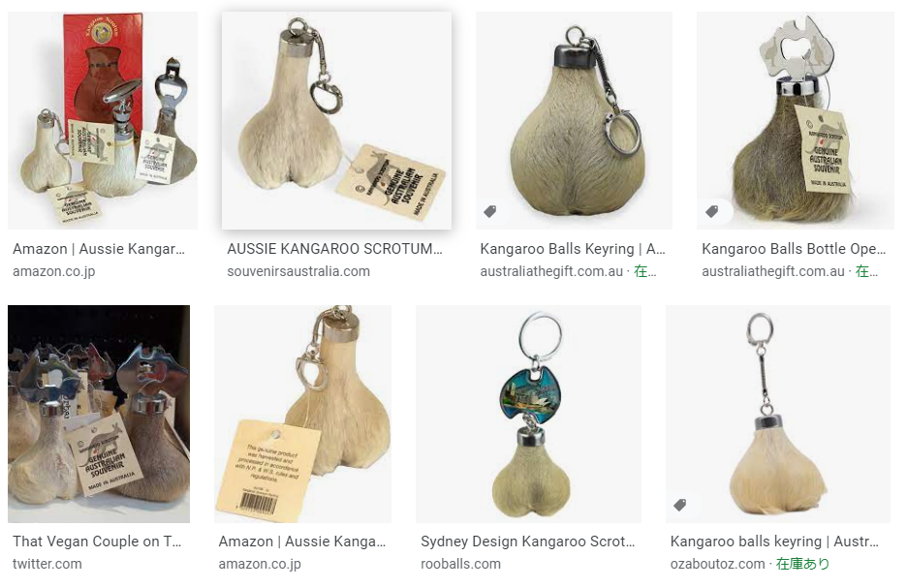Open the That Vegan Couple twitter image
Viewport: 907px width, 588px height.
point(99,414)
